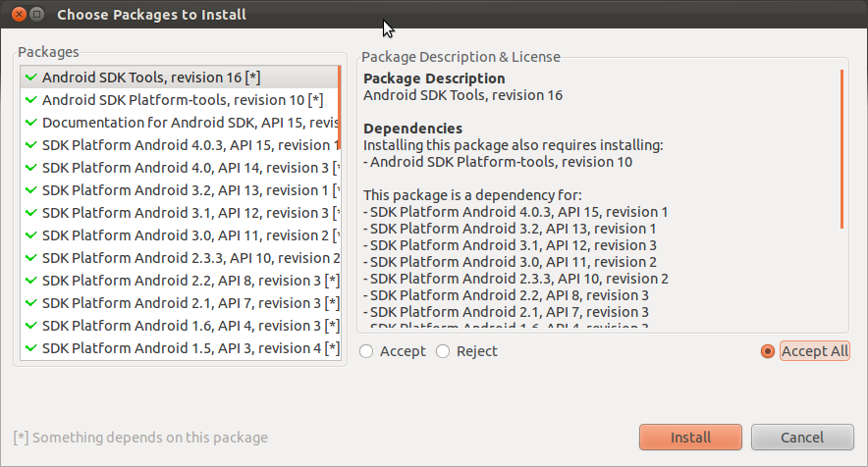Select Android SDK Tools, revision 16 row
868x467 pixels.
[180, 78]
